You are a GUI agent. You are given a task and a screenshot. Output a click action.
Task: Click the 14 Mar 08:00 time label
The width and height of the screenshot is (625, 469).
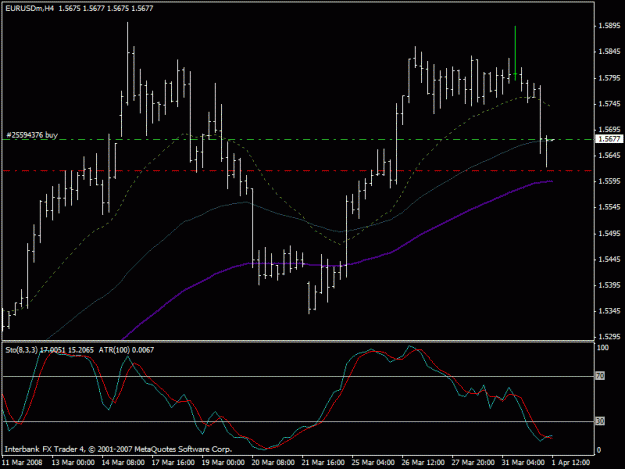[x=123, y=462]
